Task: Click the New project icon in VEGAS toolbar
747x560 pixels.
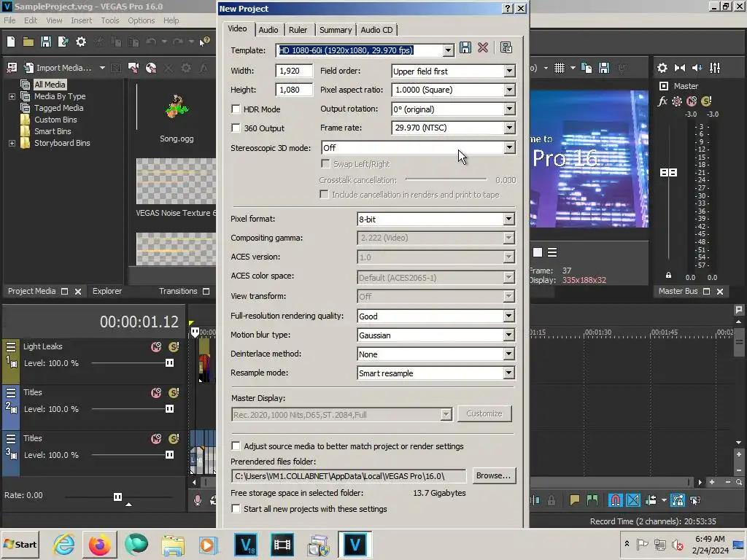Action: pos(11,42)
